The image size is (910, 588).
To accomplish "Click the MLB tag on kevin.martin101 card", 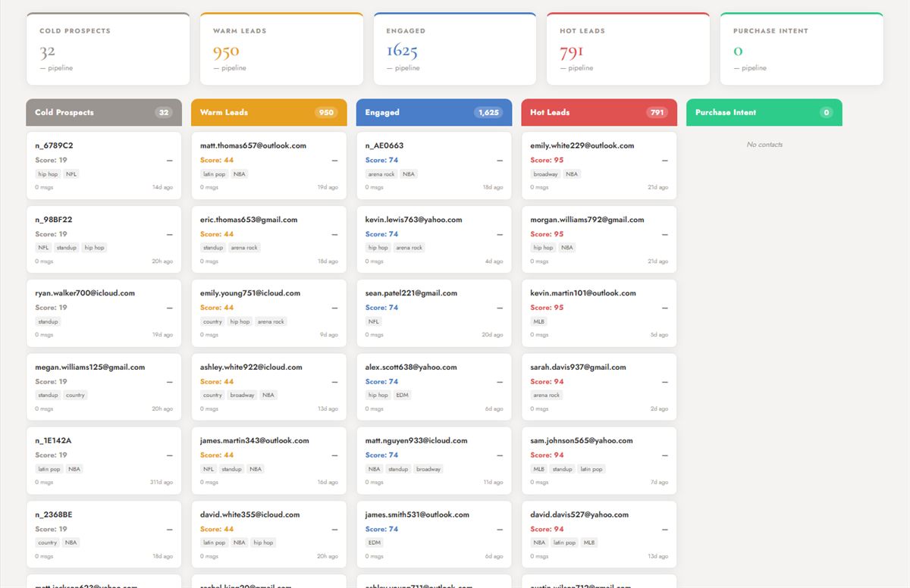I will (539, 321).
